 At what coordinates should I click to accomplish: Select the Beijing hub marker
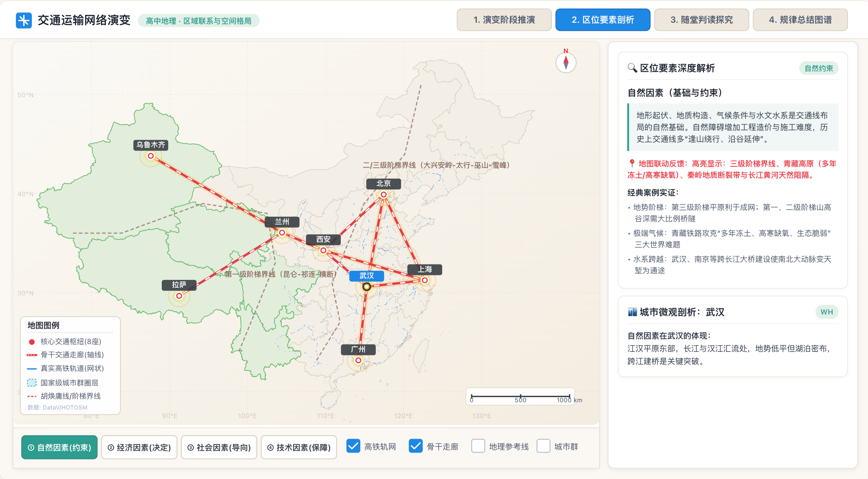click(x=384, y=195)
